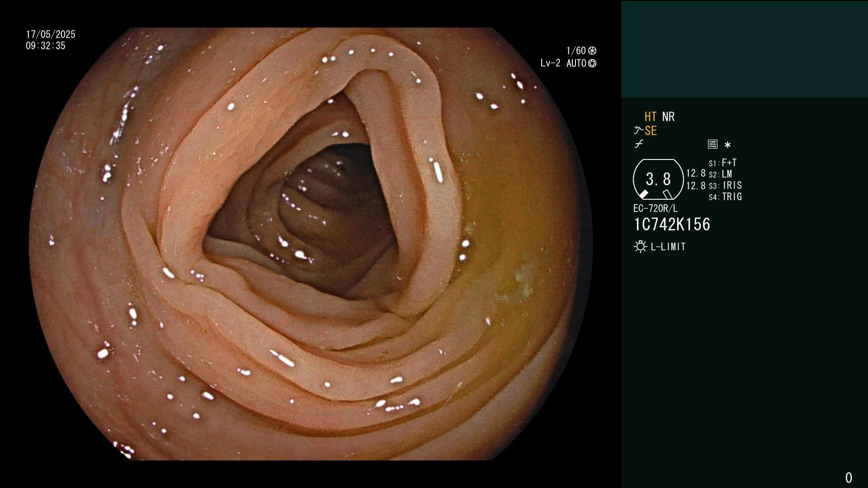Click the shutter speed icon beside 1/60
Image resolution: width=868 pixels, height=488 pixels.
[592, 51]
